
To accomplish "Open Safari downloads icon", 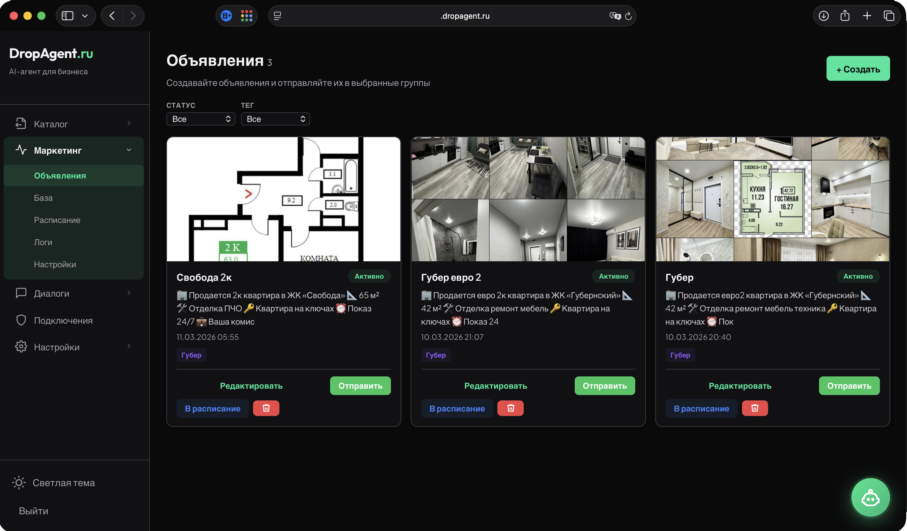I will (x=823, y=15).
